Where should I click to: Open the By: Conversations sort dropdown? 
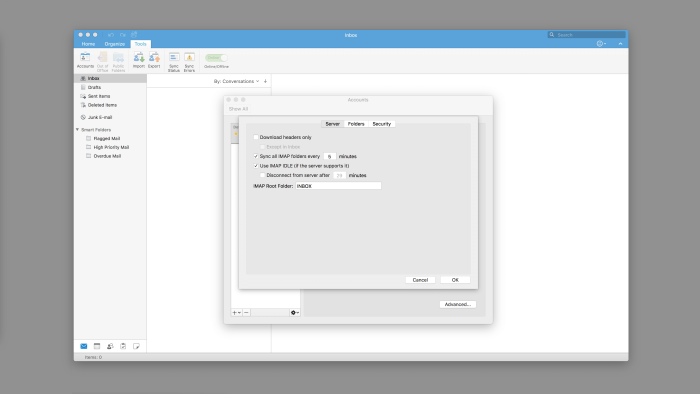coord(236,81)
